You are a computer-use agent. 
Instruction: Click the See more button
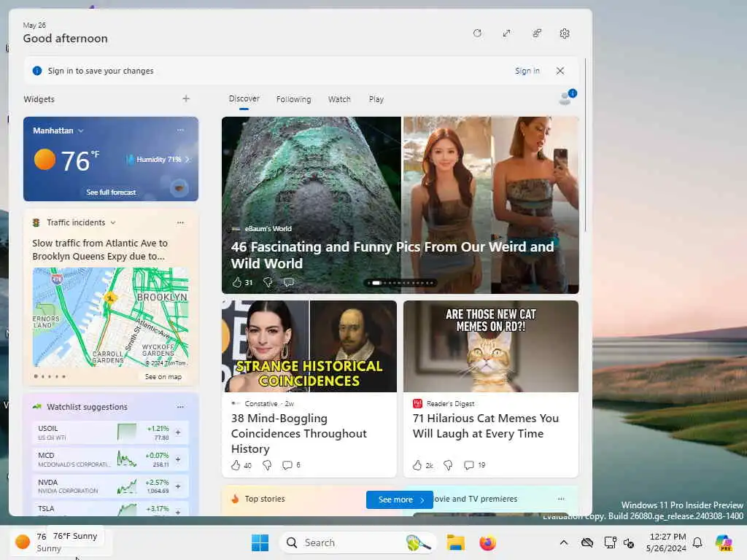point(399,499)
